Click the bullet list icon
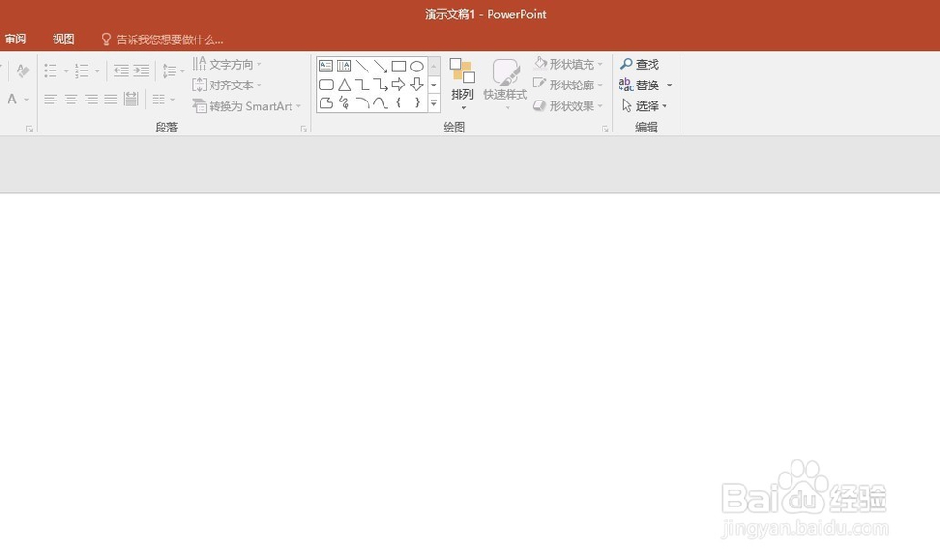 tap(51, 70)
